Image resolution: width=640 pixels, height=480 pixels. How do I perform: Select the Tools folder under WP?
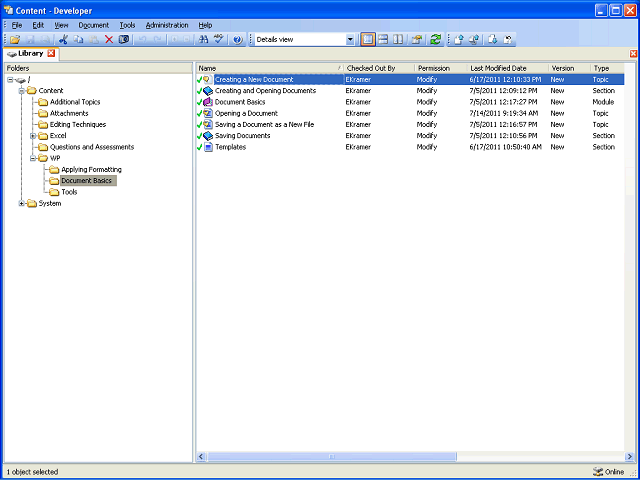[x=69, y=192]
